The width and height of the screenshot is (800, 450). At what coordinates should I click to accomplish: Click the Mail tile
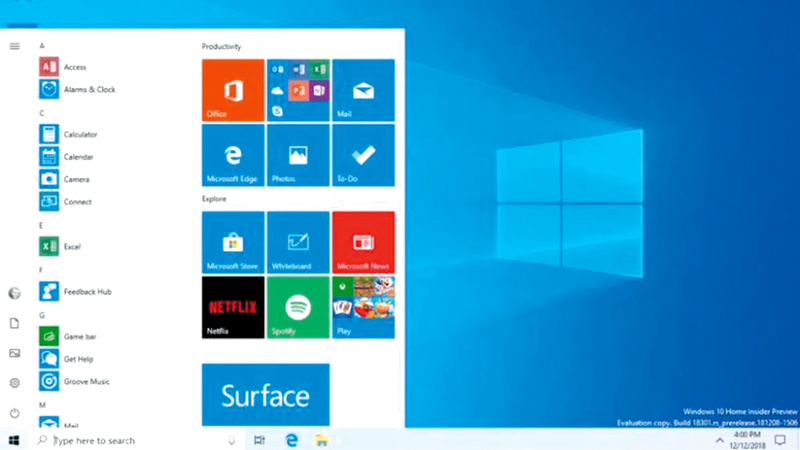coord(363,90)
